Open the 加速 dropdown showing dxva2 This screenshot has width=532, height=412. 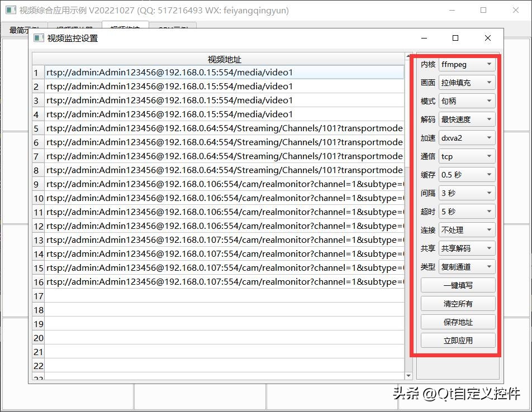[x=467, y=137]
